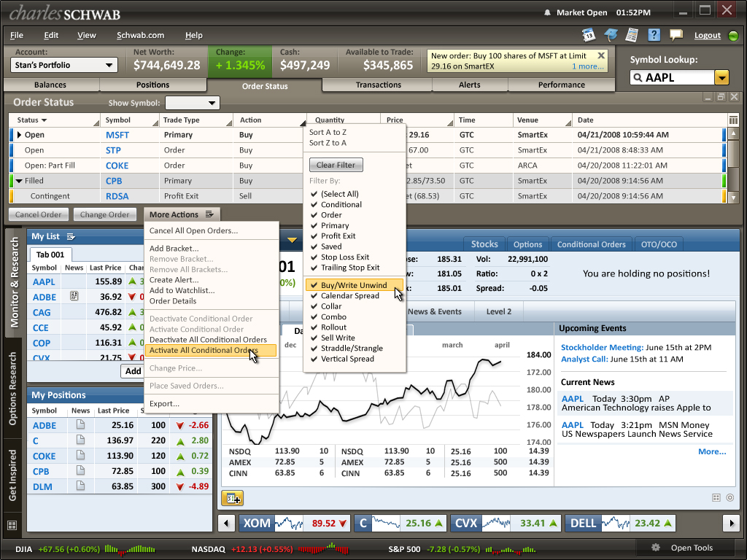Open the View menu
The height and width of the screenshot is (560, 747).
pyautogui.click(x=87, y=35)
